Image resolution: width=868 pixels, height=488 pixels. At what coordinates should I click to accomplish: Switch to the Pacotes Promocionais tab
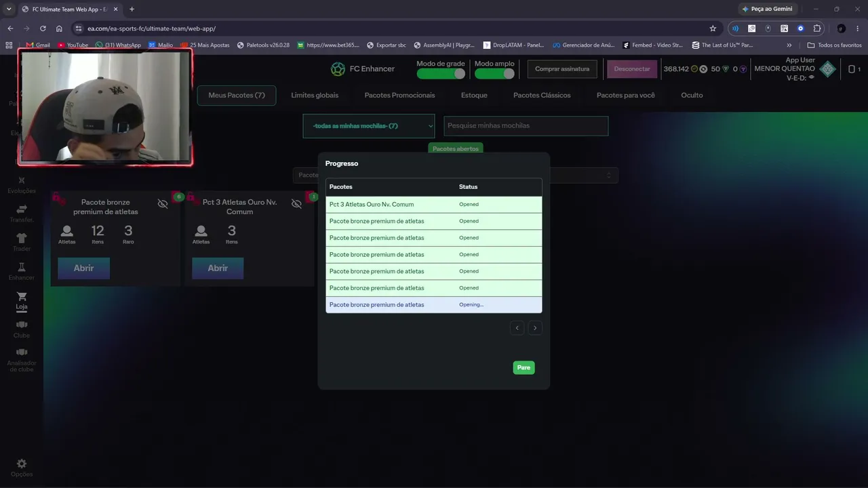pos(400,96)
